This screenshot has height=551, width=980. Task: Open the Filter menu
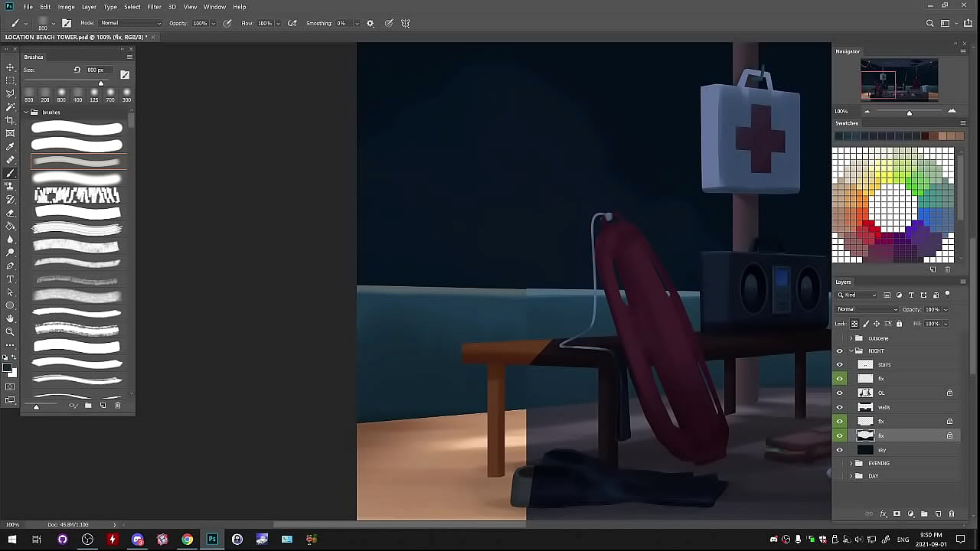pos(154,7)
